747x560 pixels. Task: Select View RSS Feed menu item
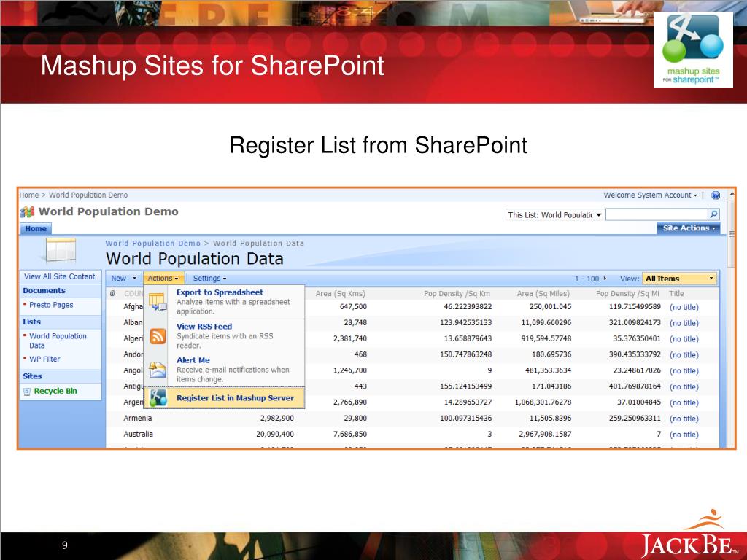pos(225,335)
